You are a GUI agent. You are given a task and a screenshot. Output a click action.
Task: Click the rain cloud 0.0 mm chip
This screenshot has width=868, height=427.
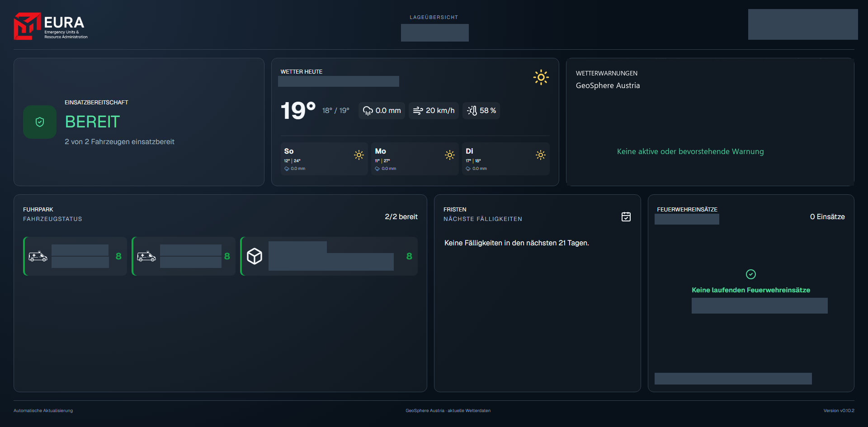coord(382,111)
